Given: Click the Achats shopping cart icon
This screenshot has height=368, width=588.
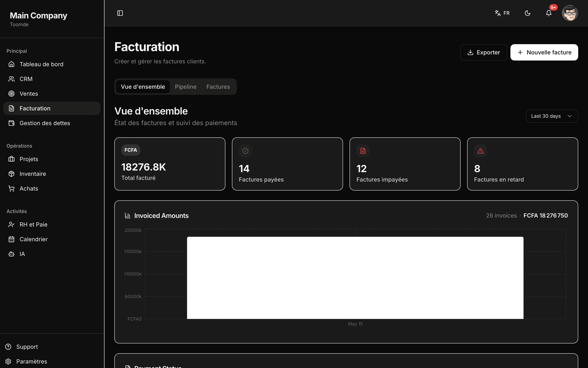Looking at the screenshot, I should pos(11,189).
